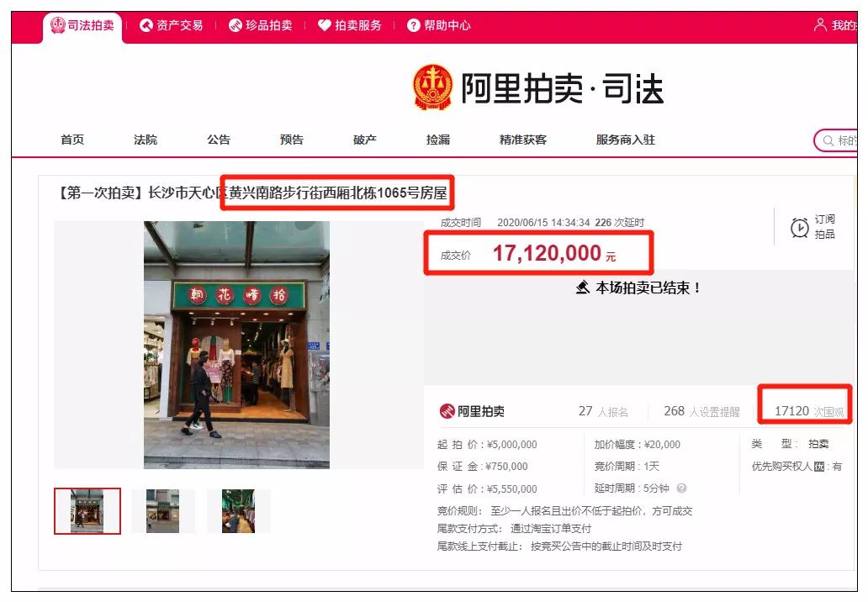Click the 捡漏 navigation entry

point(436,140)
